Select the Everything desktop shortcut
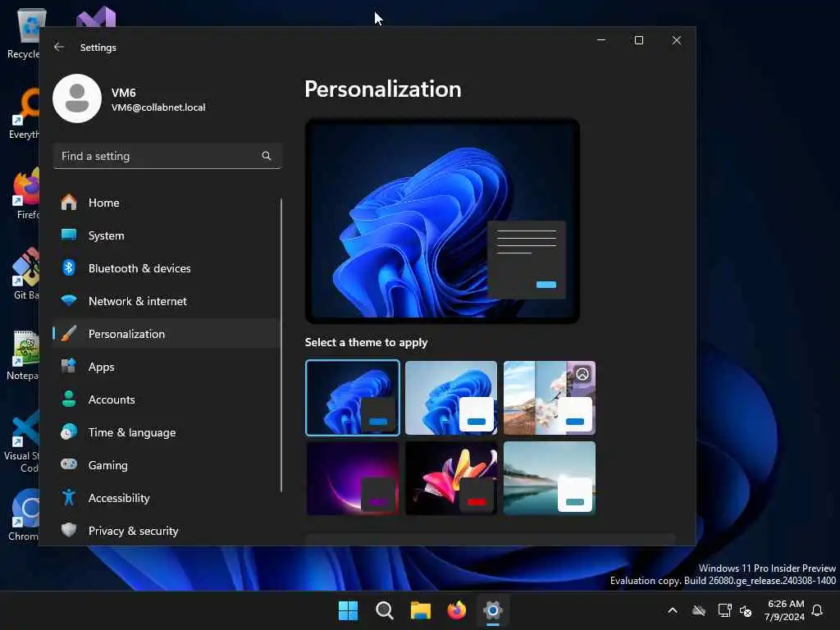 pos(25,113)
